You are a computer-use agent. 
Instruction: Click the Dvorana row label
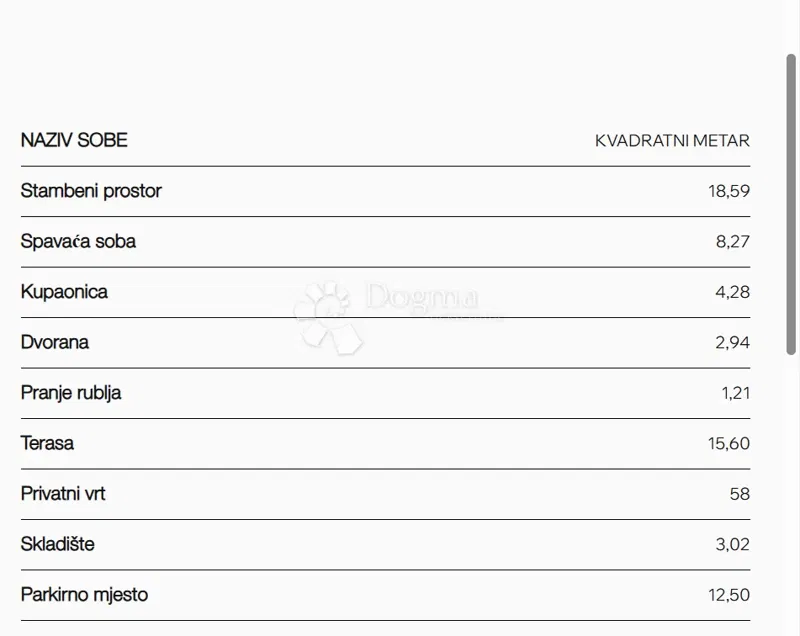tap(55, 342)
